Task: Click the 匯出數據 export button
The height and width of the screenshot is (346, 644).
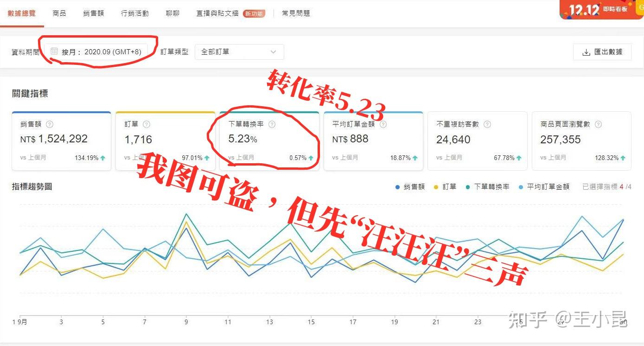Action: (x=601, y=52)
